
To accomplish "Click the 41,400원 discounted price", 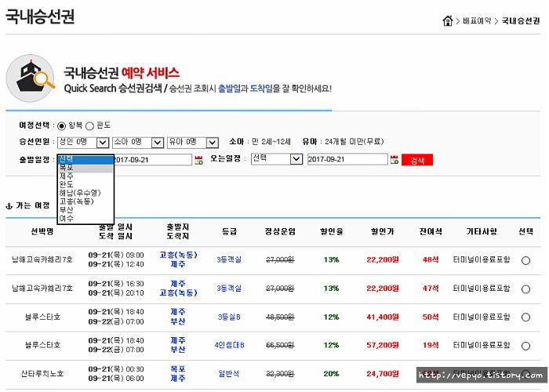I will pos(383,317).
